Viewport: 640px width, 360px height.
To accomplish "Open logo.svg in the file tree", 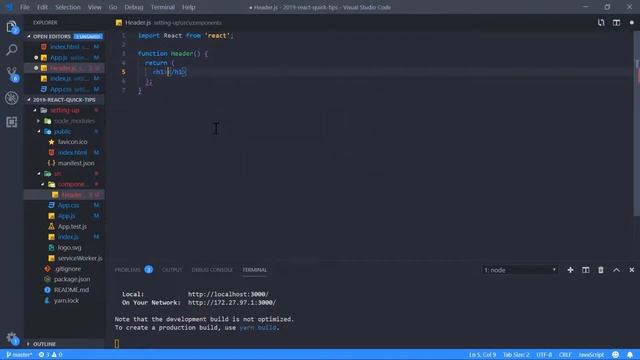I will pyautogui.click(x=69, y=247).
